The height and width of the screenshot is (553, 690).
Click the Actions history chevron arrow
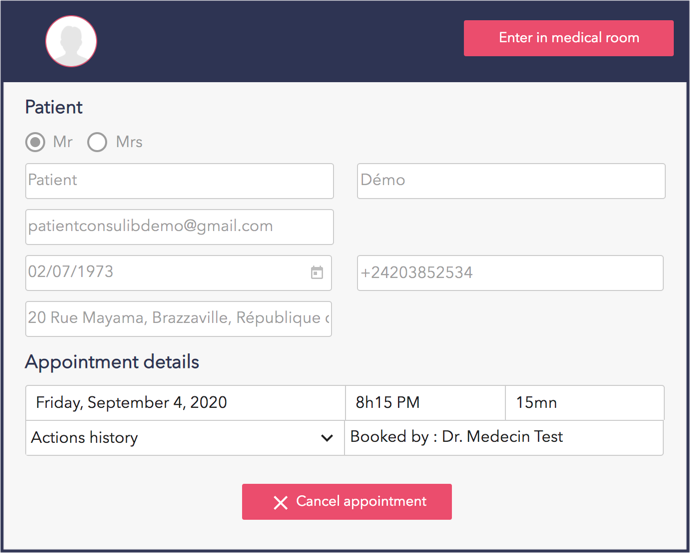tap(326, 438)
